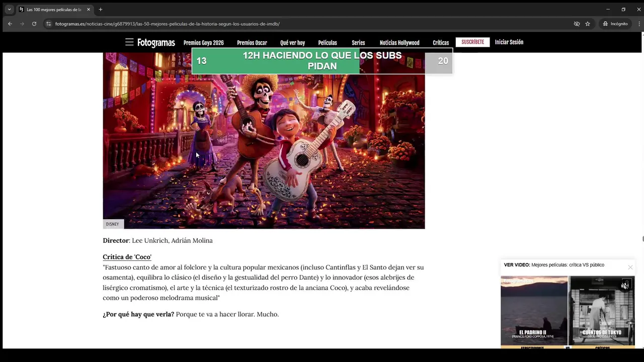Click the third-party cookies blocked eye icon
Screen dimensions: 644x362
coord(577,24)
